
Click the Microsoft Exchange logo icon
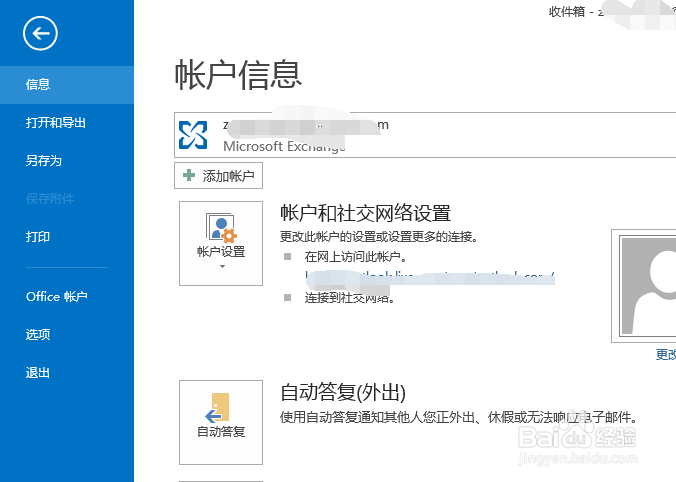pos(193,135)
